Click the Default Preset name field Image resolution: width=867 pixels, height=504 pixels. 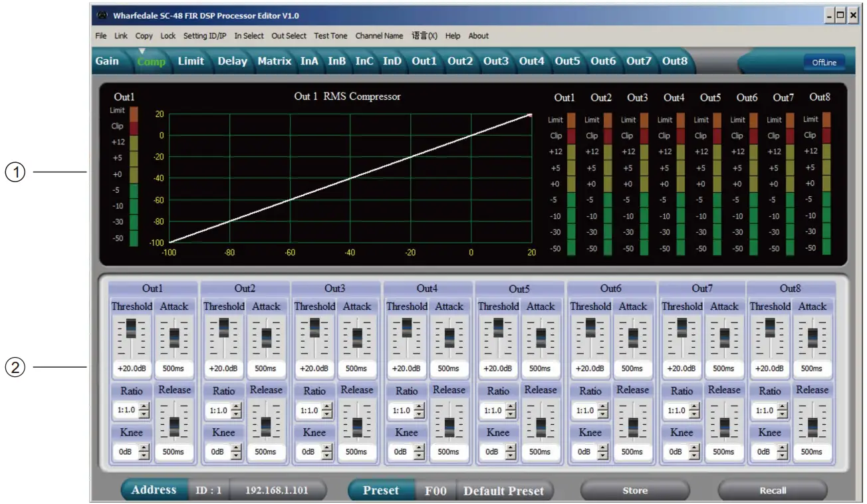[503, 491]
